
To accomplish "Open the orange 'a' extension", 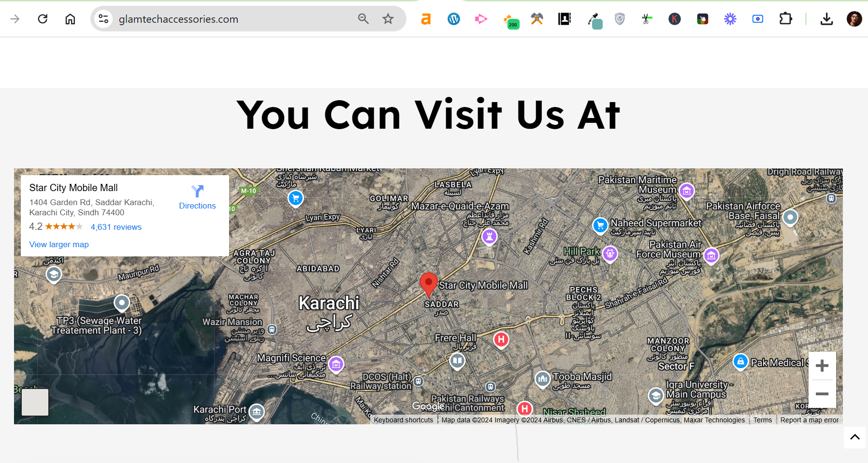I will [426, 19].
